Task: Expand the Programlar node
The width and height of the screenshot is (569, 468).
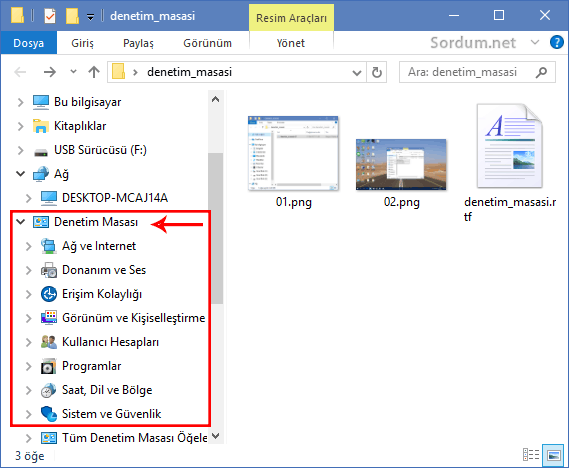Action: point(28,366)
